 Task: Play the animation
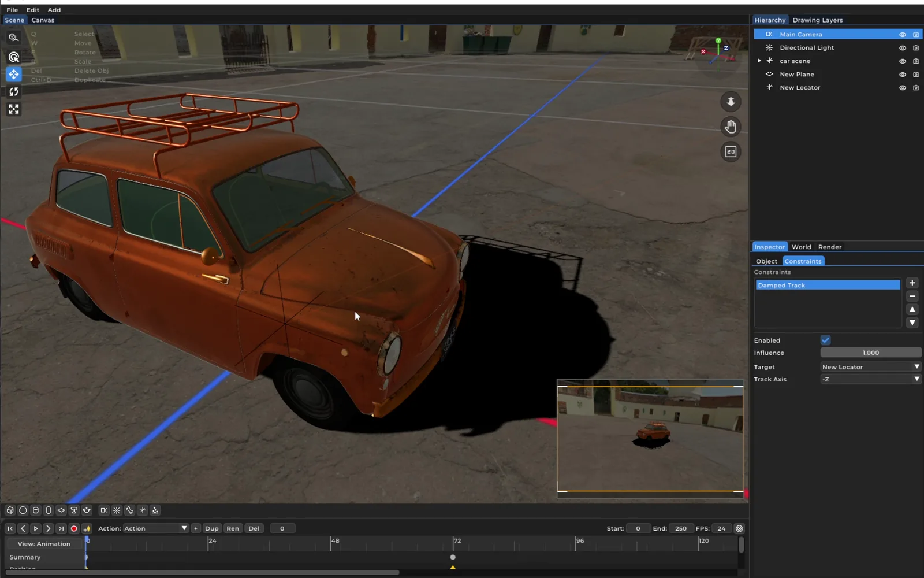click(35, 528)
